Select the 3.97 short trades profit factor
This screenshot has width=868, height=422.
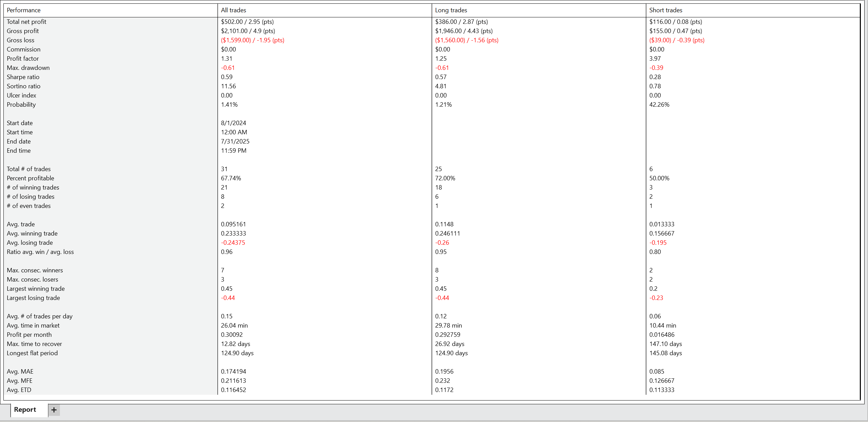[655, 59]
